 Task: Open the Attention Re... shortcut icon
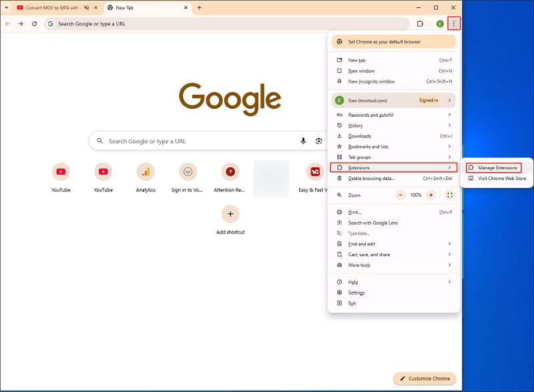[229, 172]
